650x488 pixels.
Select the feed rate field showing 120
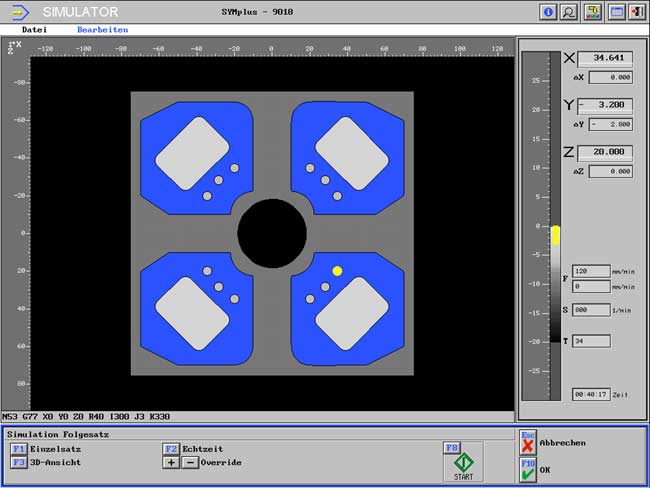591,271
